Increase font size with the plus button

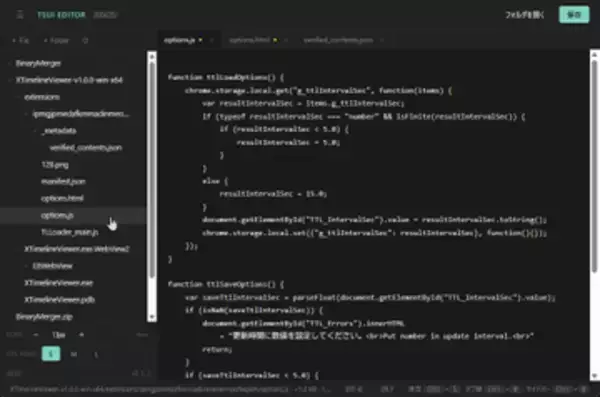[81, 335]
